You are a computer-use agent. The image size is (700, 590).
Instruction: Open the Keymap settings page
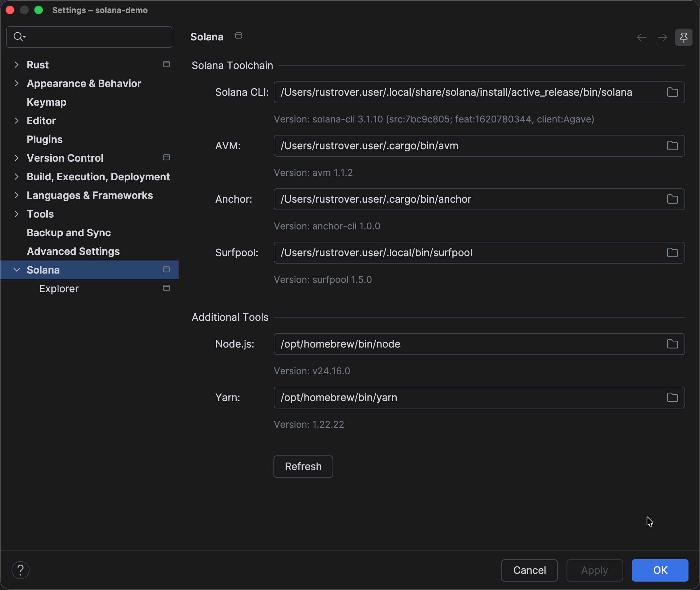tap(47, 102)
